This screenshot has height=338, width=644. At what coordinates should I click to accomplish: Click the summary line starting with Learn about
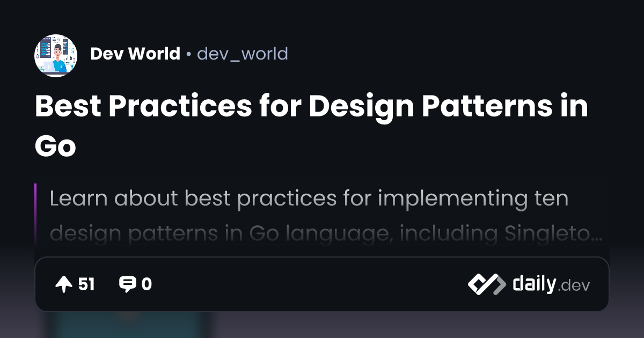click(309, 199)
